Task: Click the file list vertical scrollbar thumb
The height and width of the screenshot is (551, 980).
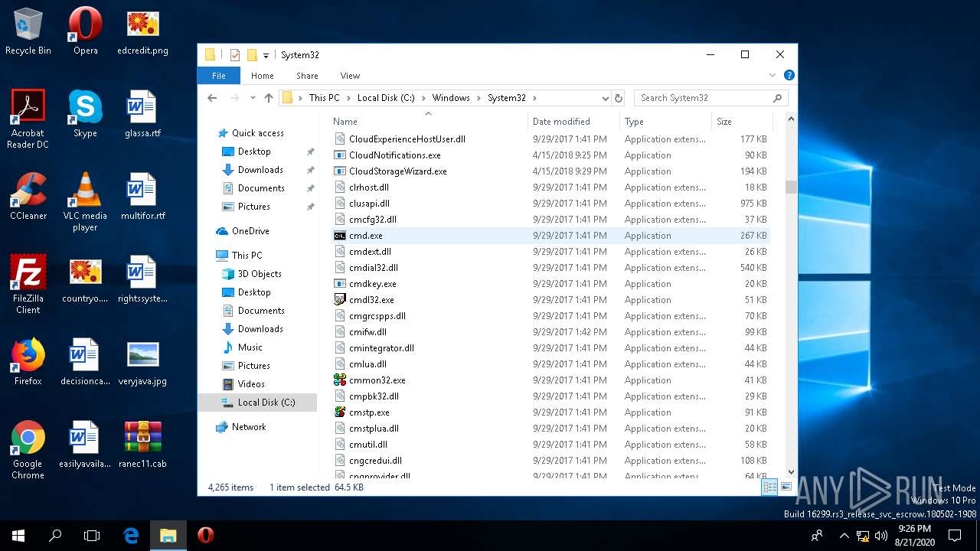Action: coord(791,187)
